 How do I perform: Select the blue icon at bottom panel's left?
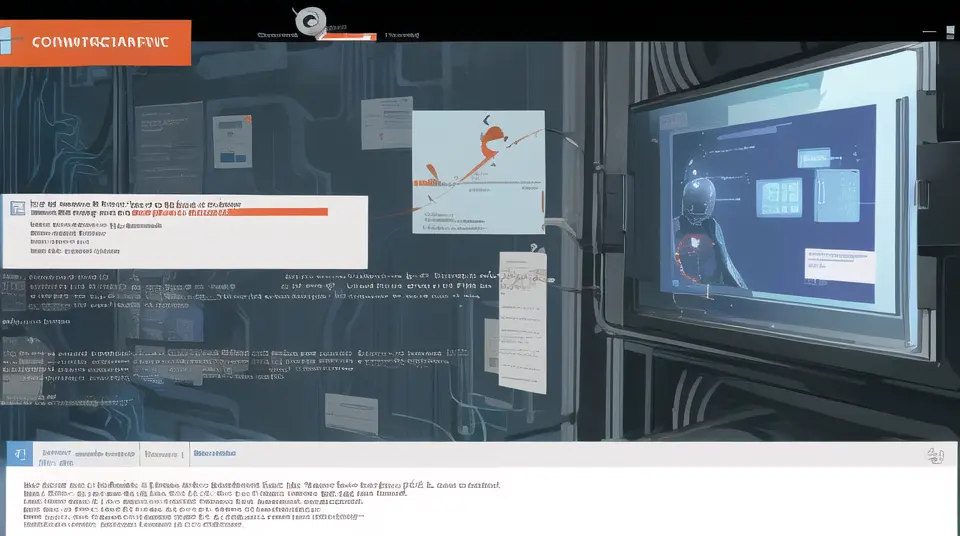pos(19,455)
